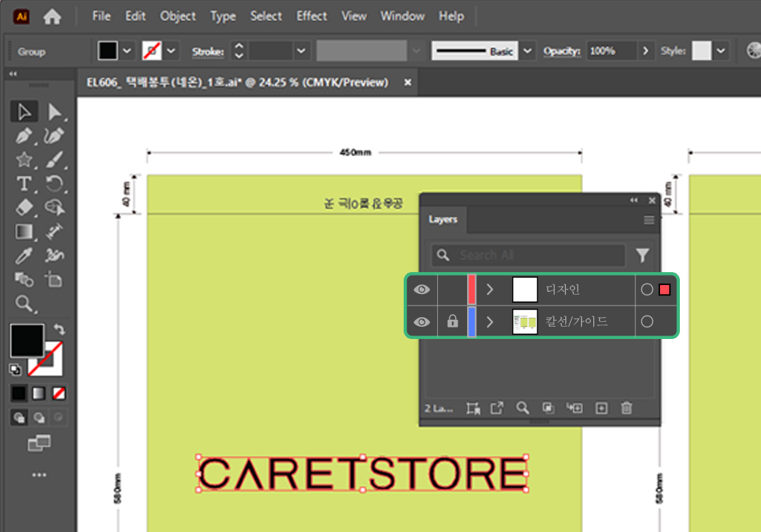Unlock the 칼선/가이드 layer

click(452, 321)
